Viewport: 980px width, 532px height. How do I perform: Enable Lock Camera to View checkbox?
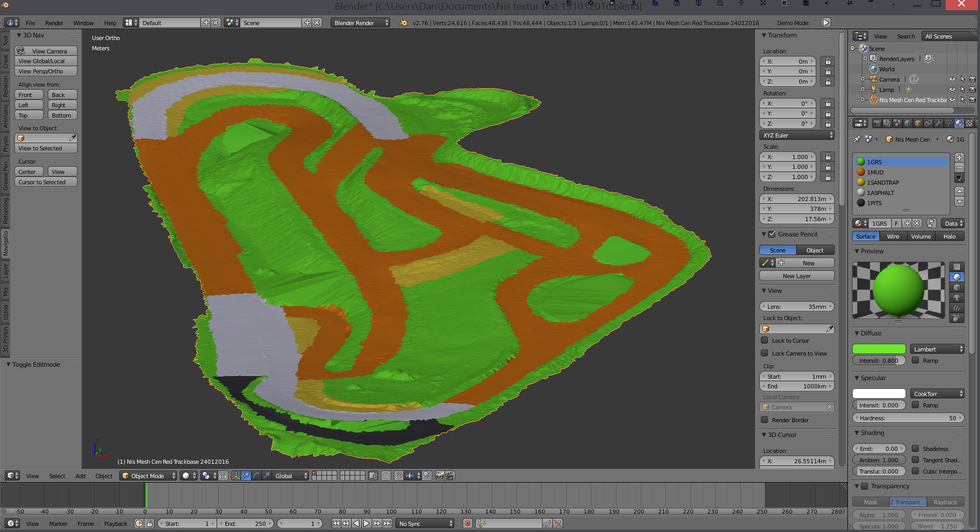(764, 353)
